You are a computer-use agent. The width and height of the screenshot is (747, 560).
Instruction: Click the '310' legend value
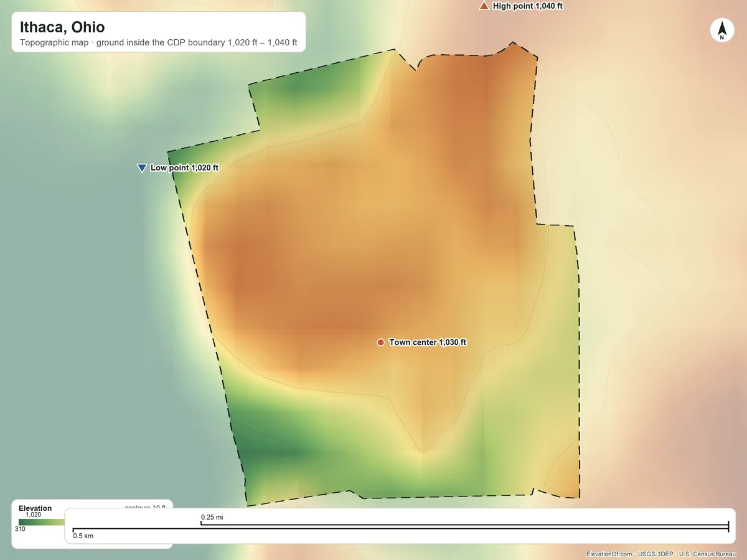pos(21,529)
